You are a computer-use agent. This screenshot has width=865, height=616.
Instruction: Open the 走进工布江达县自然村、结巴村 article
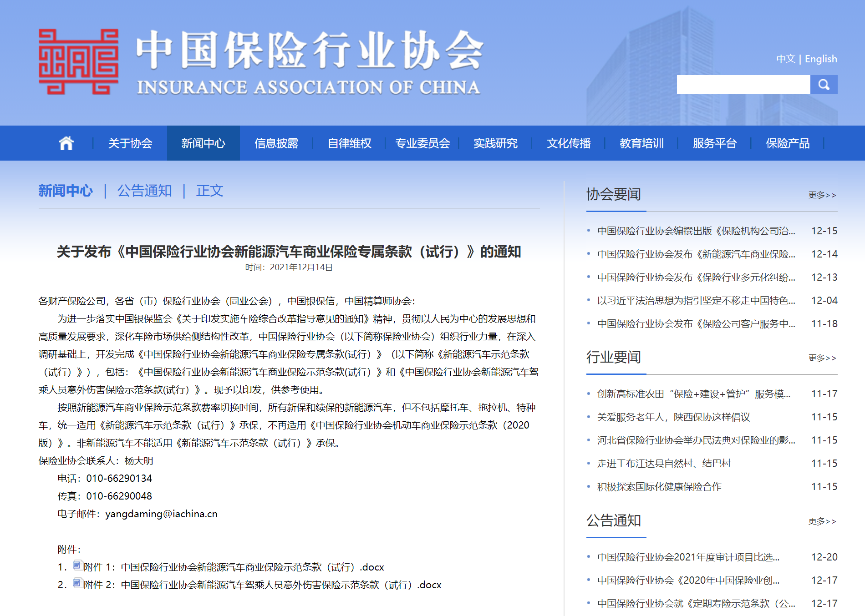click(664, 464)
